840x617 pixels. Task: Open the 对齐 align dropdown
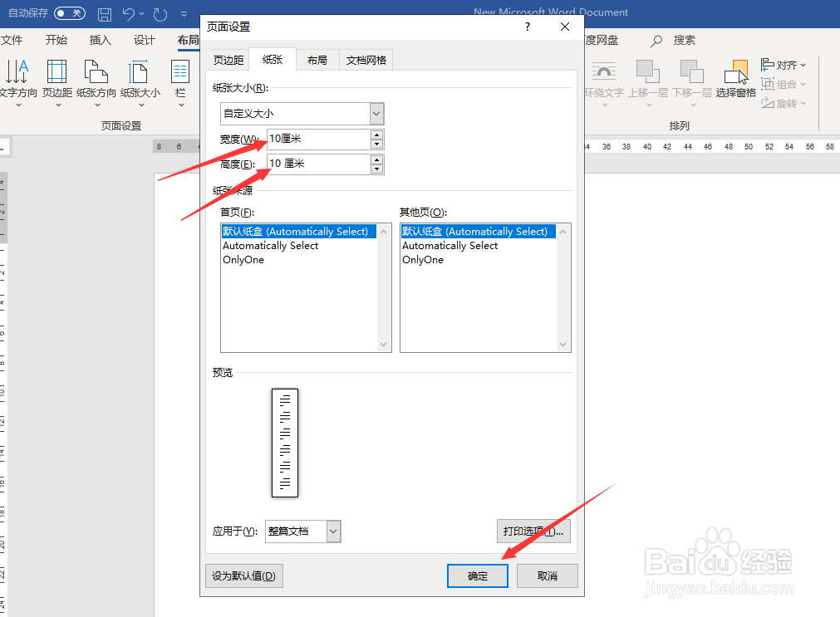[784, 65]
